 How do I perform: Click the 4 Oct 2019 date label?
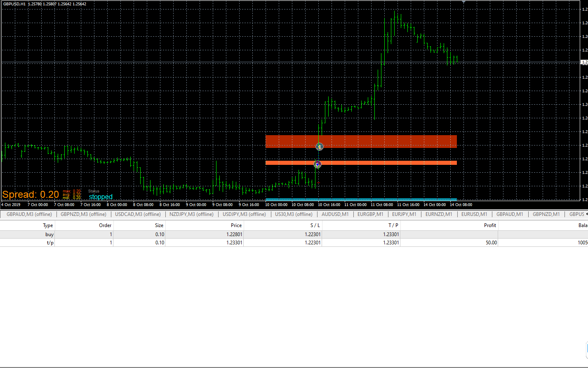tap(11, 204)
